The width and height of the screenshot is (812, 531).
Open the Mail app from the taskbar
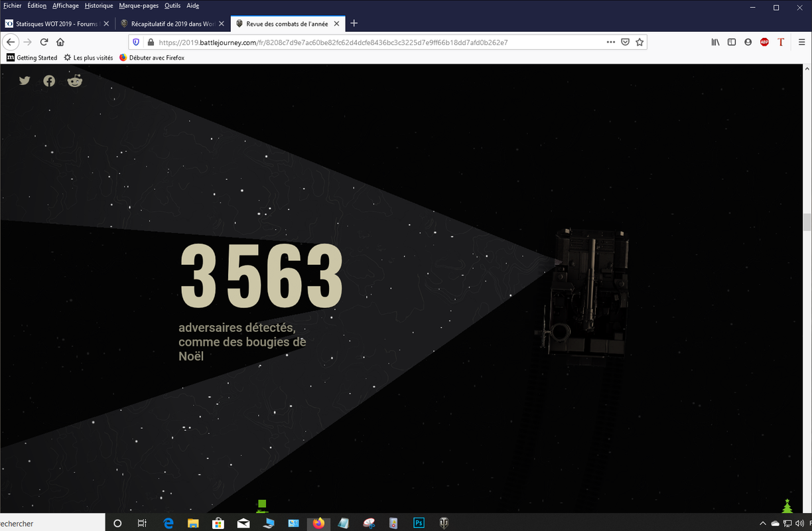click(x=243, y=523)
